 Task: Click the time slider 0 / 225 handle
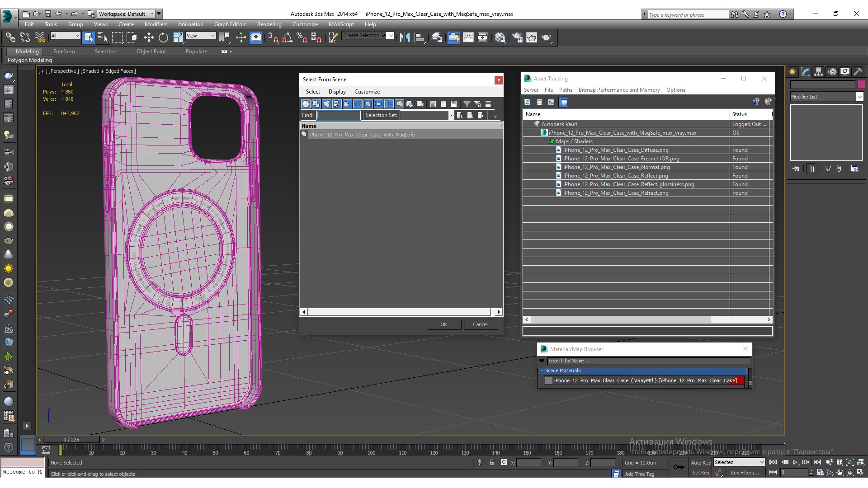coord(71,440)
